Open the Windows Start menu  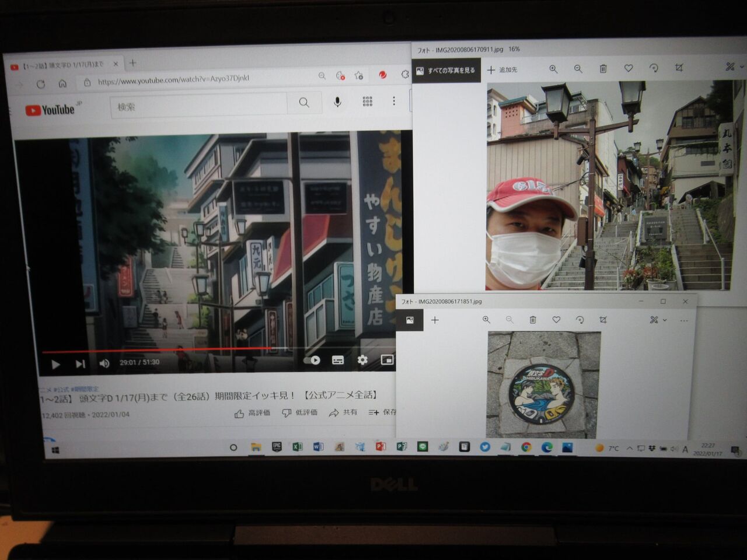[55, 450]
